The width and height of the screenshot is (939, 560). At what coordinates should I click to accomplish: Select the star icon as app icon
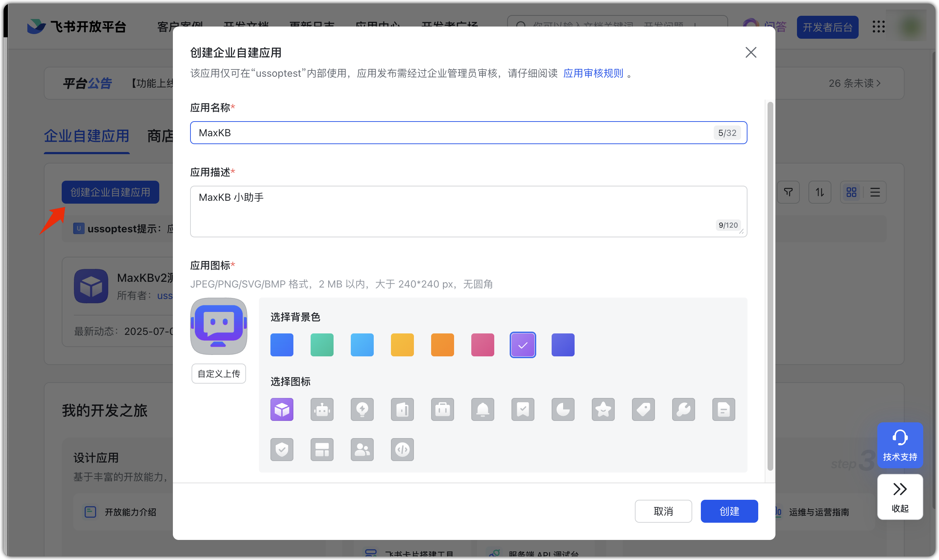click(x=603, y=409)
